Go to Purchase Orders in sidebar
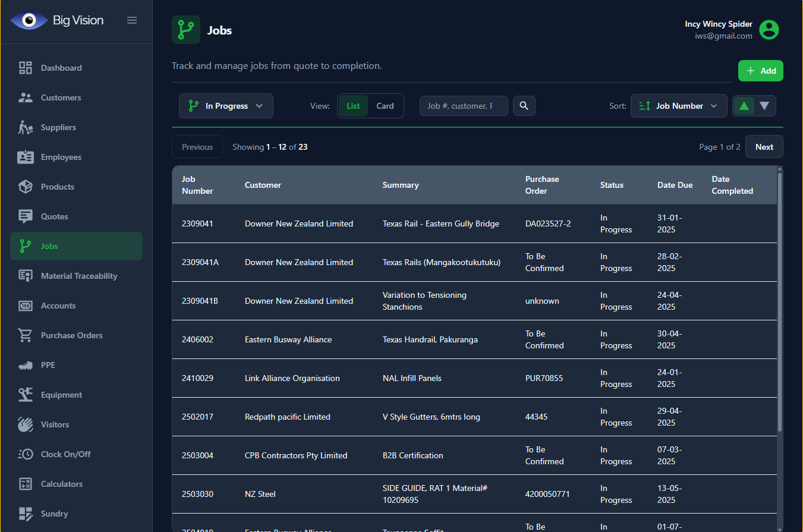 [71, 335]
